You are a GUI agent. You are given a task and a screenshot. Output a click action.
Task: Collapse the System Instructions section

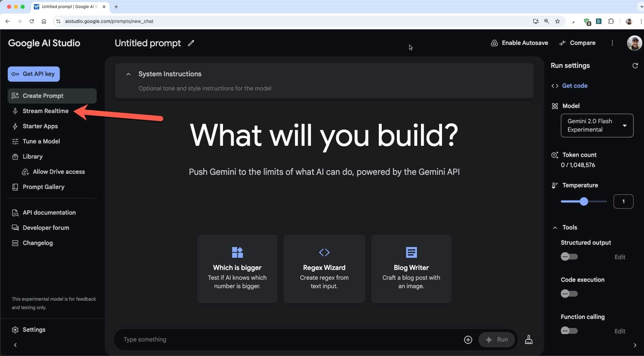coord(128,74)
